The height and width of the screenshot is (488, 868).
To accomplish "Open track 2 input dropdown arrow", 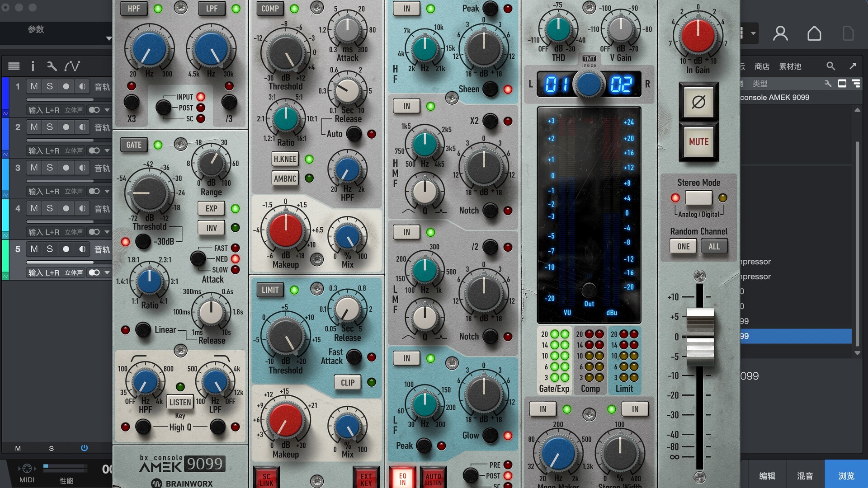I will (x=107, y=150).
